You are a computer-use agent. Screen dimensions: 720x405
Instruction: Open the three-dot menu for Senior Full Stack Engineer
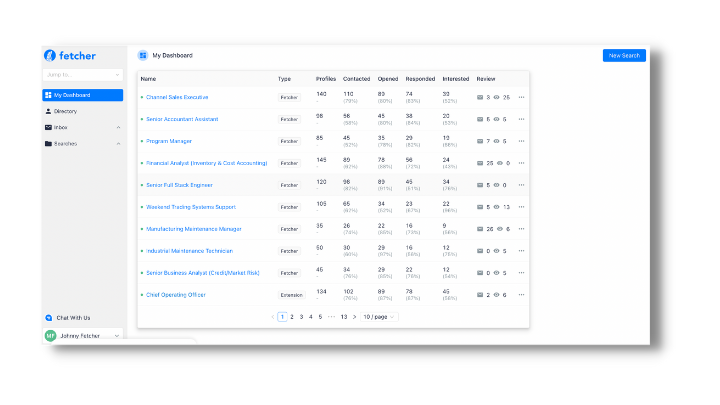(521, 185)
